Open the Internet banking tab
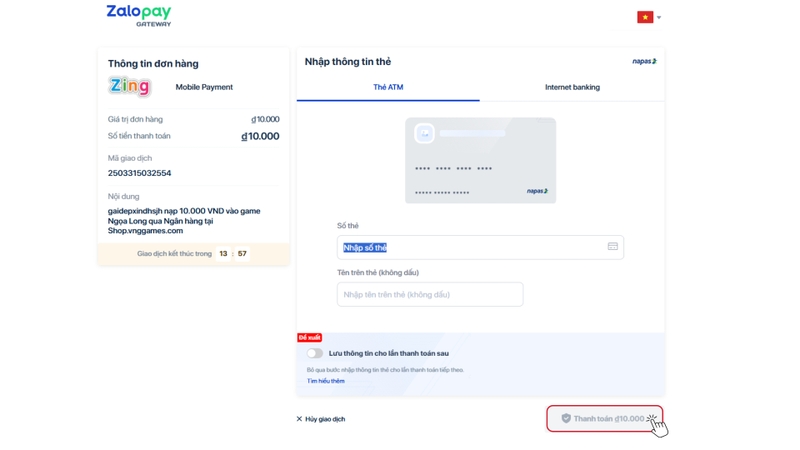The height and width of the screenshot is (450, 800). tap(572, 88)
